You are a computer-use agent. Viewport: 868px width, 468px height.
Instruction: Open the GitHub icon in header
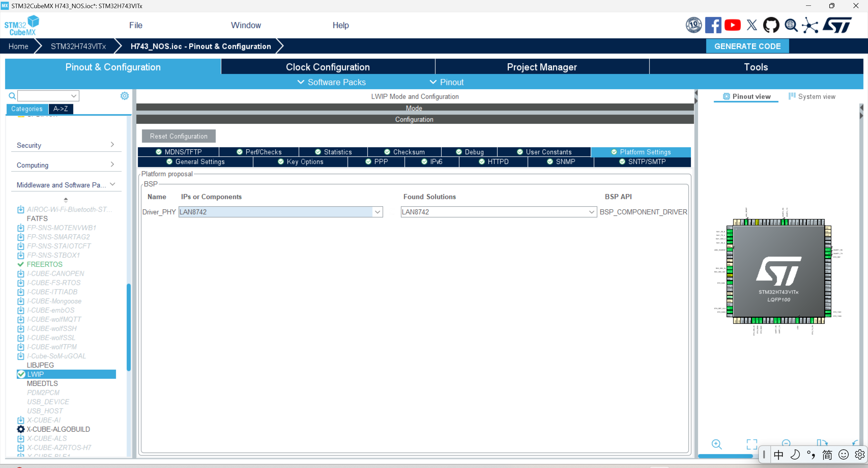[x=771, y=25]
